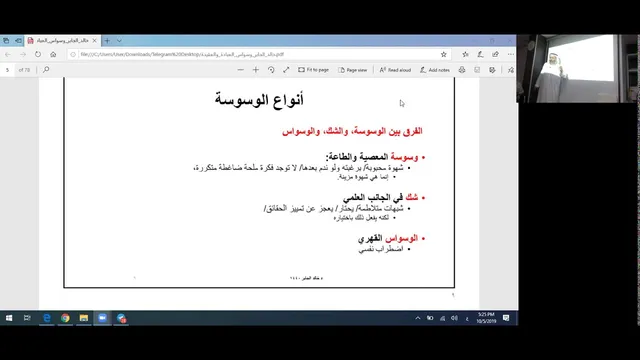Favorite this page with the star icon
This screenshot has height=360, width=640.
(444, 54)
